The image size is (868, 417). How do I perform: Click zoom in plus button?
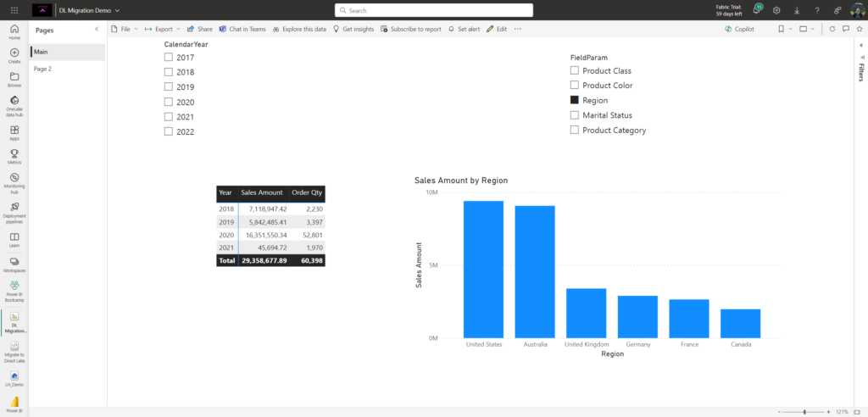click(x=828, y=412)
